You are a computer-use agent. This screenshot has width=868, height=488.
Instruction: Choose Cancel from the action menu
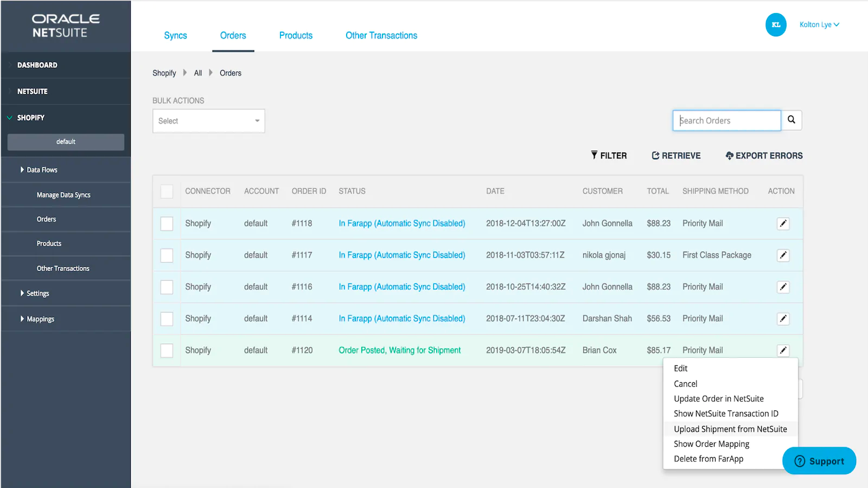pyautogui.click(x=685, y=384)
